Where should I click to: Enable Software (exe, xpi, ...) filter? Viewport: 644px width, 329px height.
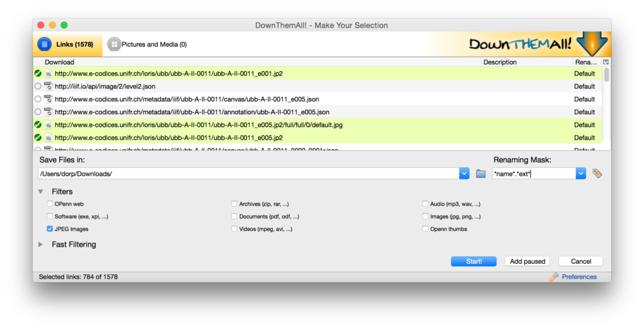[50, 216]
